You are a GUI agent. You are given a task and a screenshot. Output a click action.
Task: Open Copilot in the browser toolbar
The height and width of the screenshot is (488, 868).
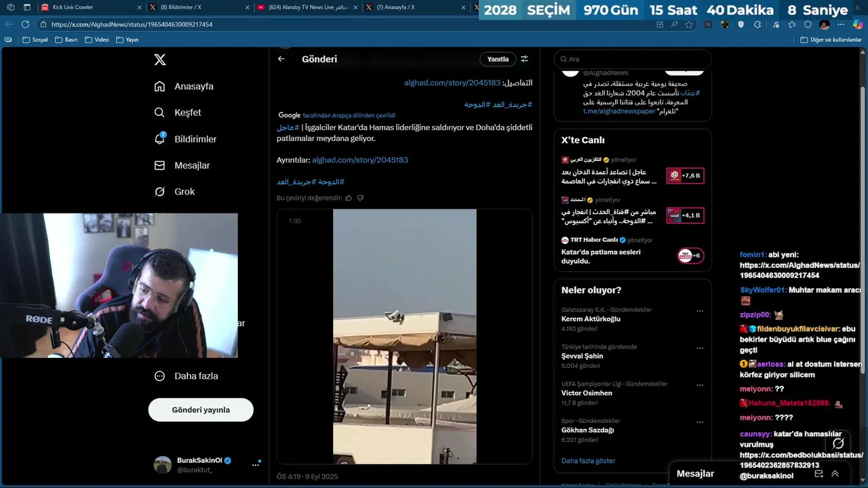pos(857,24)
